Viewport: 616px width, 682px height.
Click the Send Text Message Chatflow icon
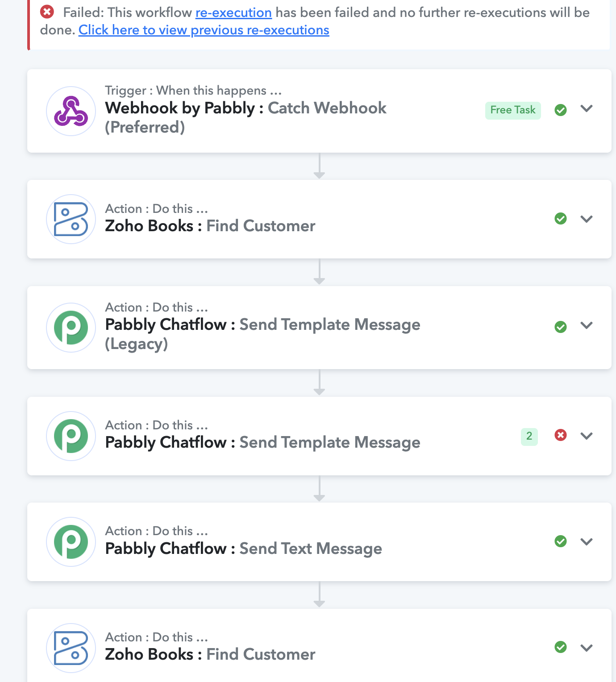71,542
